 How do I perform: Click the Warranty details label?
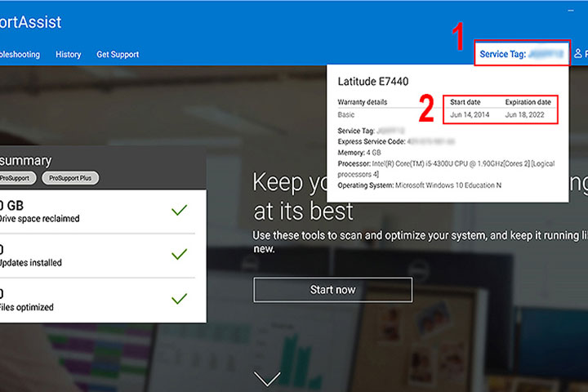tap(363, 102)
